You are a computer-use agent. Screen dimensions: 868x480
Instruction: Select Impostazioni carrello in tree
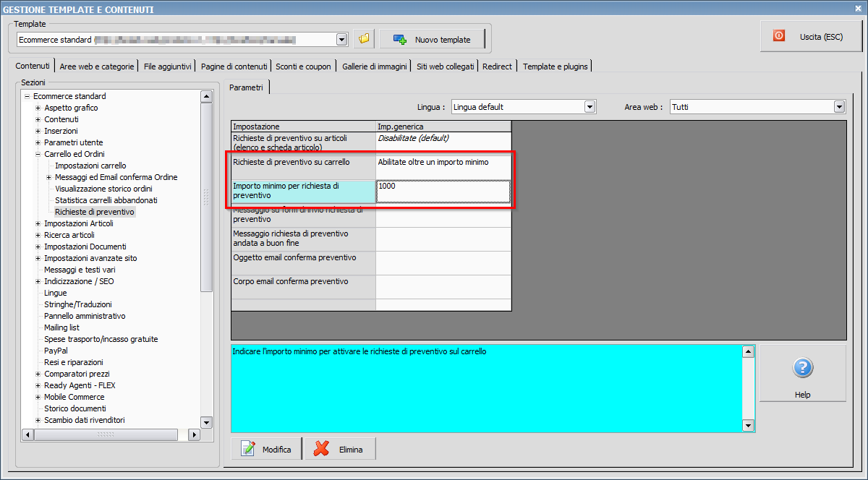90,166
